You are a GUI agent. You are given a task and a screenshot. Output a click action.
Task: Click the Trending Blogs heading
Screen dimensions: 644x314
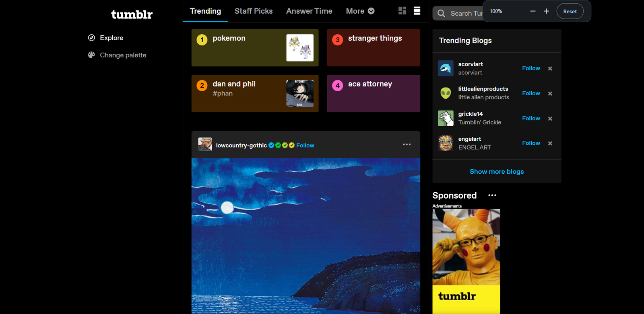(465, 41)
